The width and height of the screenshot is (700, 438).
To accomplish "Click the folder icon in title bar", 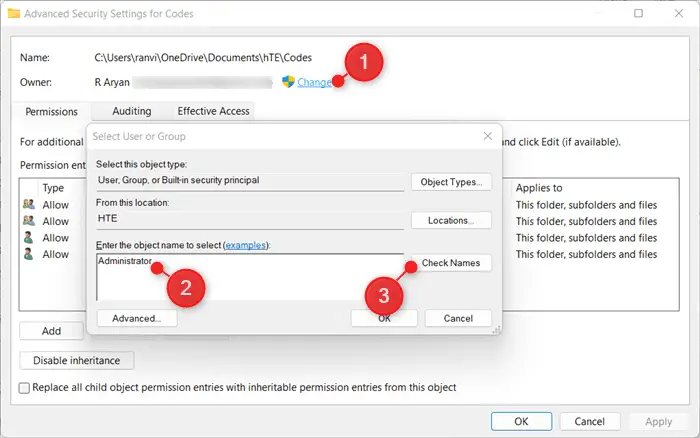I will pos(14,13).
